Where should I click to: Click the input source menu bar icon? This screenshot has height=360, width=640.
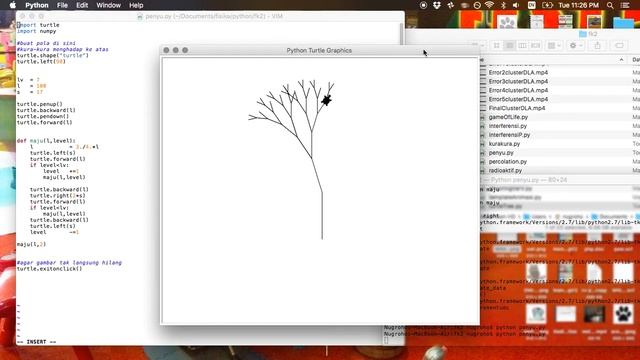(531, 5)
